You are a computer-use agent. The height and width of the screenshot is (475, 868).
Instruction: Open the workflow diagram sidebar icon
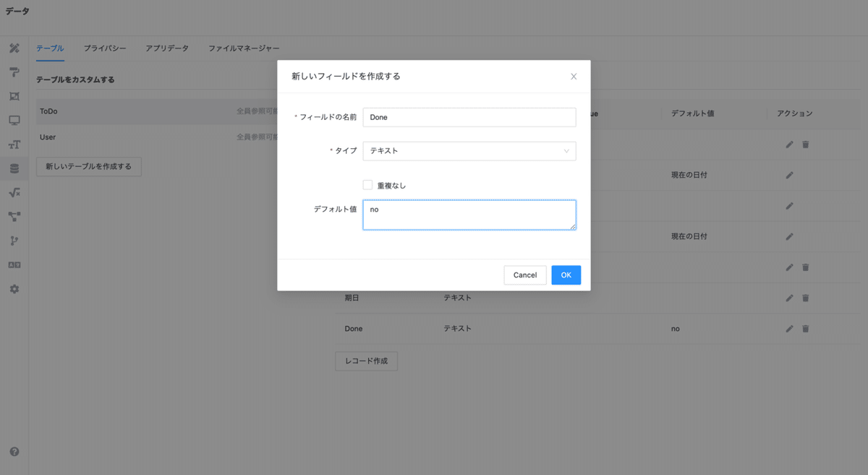pyautogui.click(x=14, y=217)
